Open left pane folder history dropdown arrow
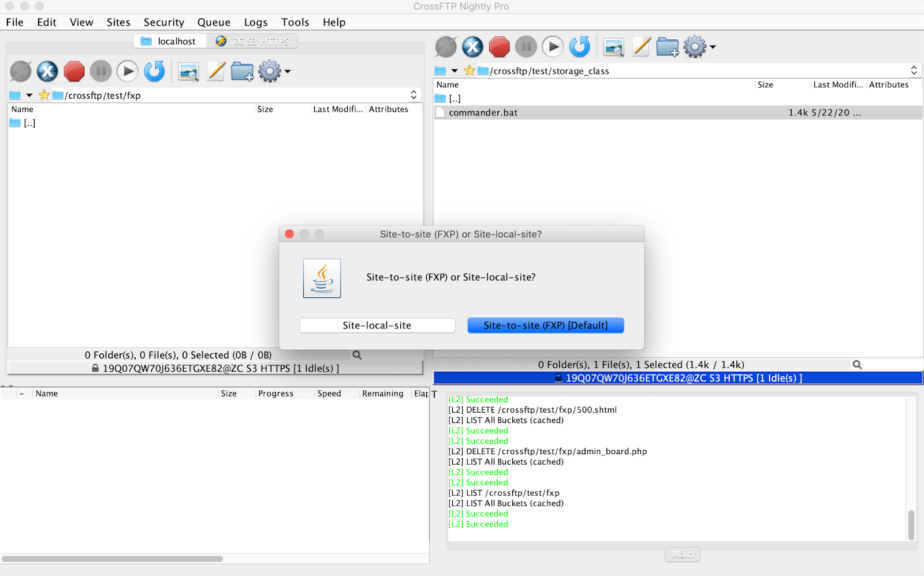 pyautogui.click(x=29, y=95)
